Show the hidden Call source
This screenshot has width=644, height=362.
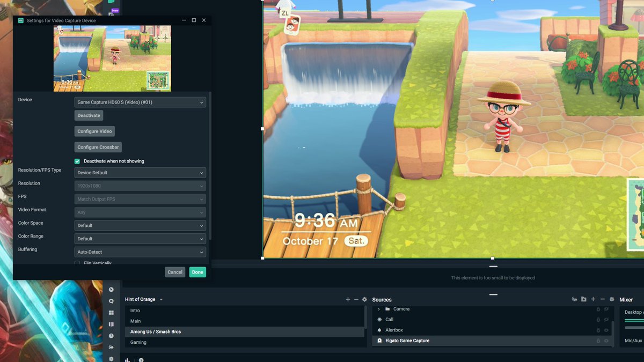pos(606,320)
